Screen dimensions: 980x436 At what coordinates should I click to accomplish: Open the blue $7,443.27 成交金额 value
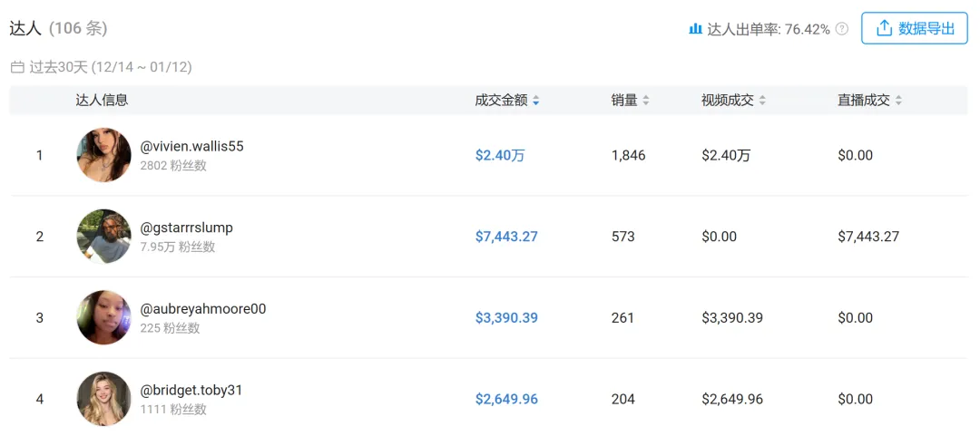click(506, 237)
